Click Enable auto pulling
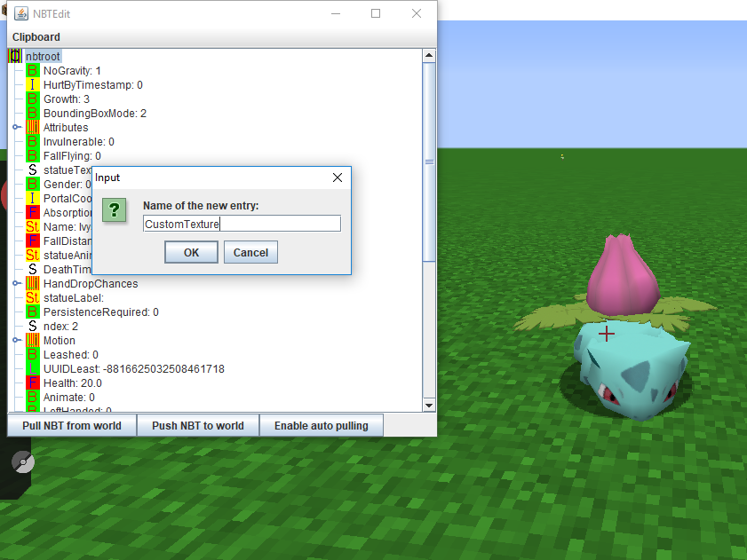The height and width of the screenshot is (560, 747). tap(322, 426)
